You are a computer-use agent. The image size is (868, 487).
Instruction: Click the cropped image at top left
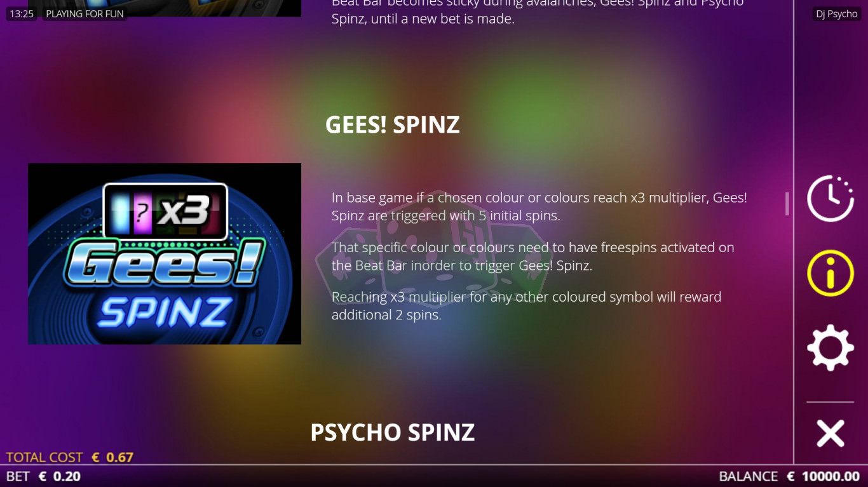tap(165, 8)
